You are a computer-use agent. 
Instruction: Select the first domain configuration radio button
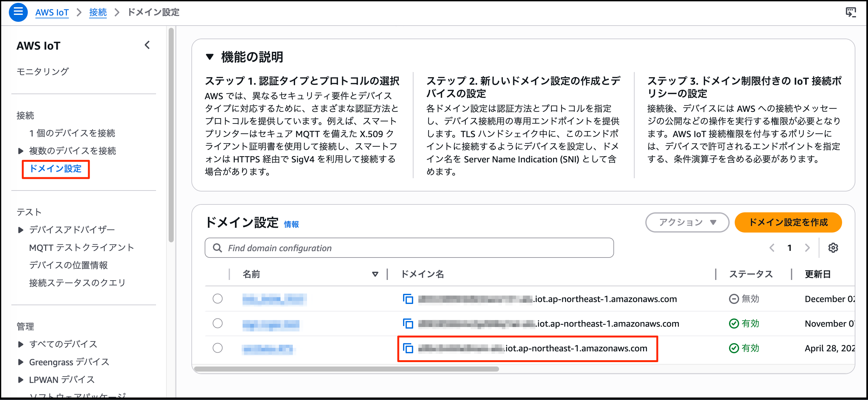(218, 299)
